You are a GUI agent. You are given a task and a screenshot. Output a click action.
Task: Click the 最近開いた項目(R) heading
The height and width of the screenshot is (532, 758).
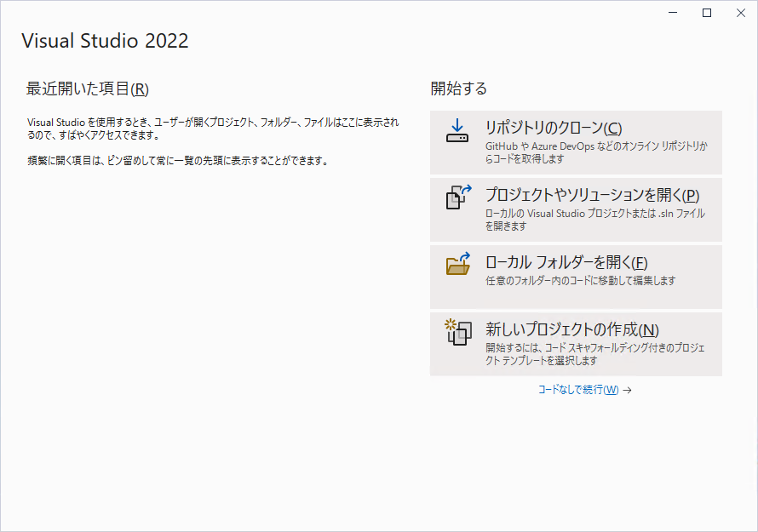point(87,89)
